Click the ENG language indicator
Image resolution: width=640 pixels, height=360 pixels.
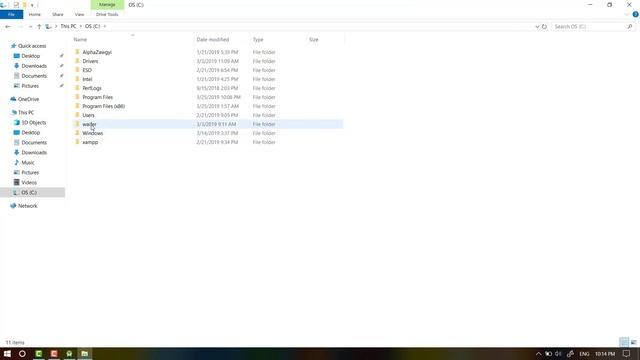click(x=584, y=354)
